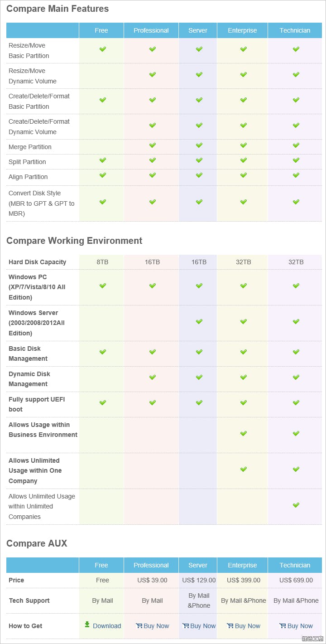Image resolution: width=326 pixels, height=644 pixels.
Task: Click Buy Now under Technician column
Action: (300, 626)
